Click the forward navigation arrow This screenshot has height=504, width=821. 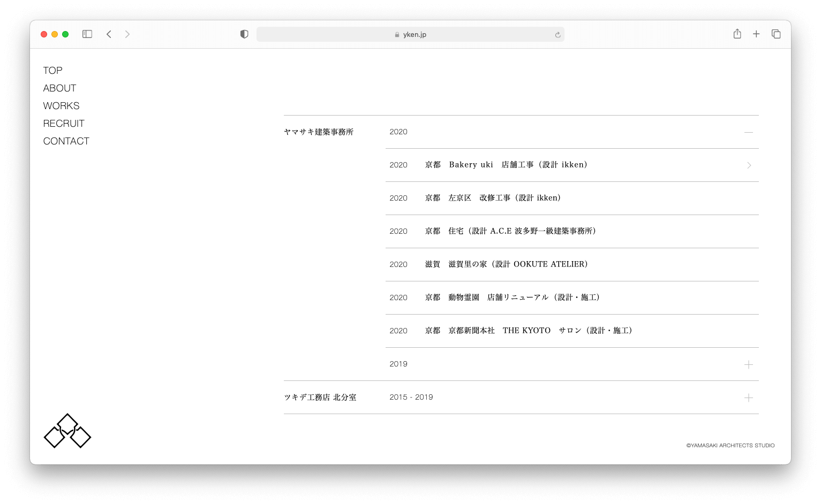127,34
